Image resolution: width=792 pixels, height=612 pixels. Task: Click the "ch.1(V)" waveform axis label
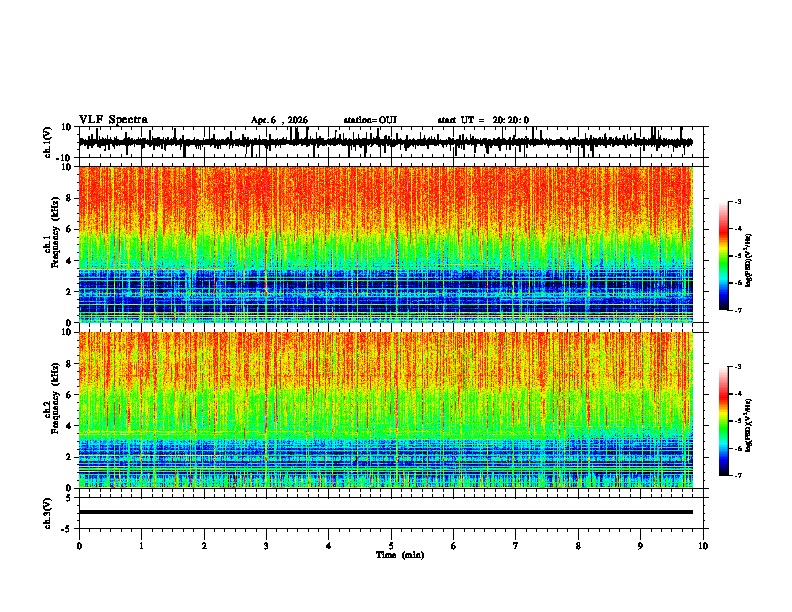click(x=48, y=142)
